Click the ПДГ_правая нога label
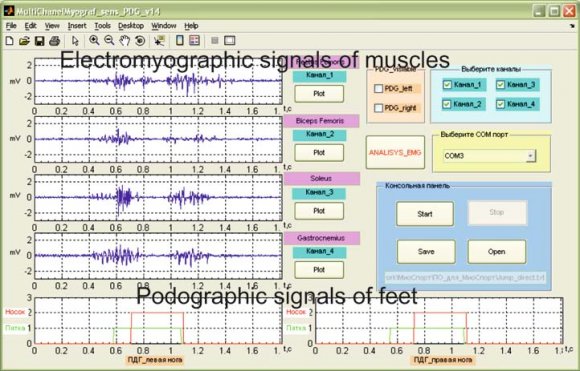 [x=442, y=360]
